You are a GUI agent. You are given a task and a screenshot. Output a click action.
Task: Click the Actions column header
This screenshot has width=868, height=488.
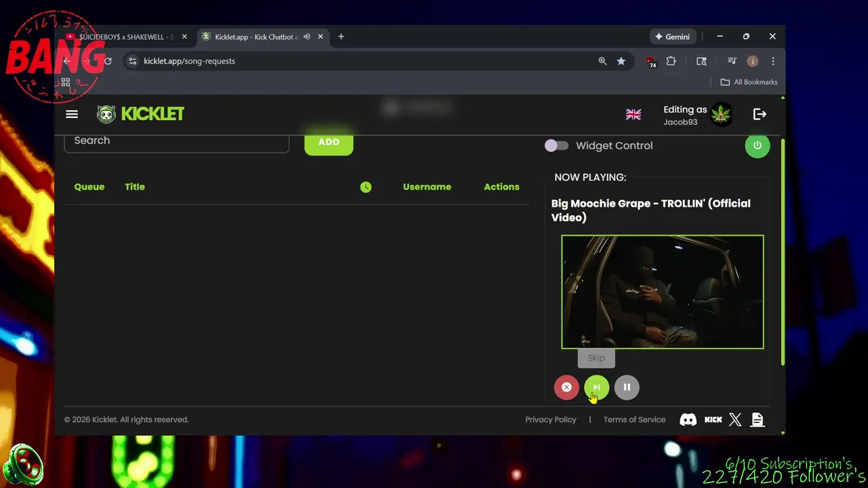tap(502, 186)
